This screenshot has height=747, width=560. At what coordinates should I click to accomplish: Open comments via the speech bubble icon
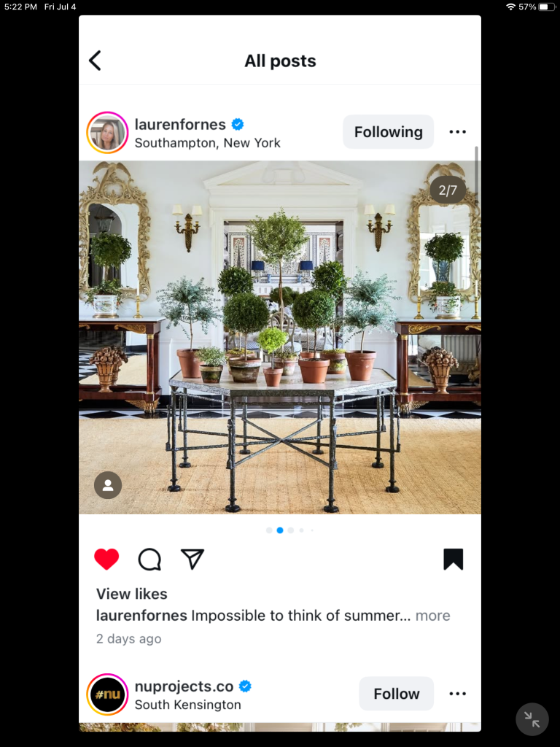(x=149, y=560)
